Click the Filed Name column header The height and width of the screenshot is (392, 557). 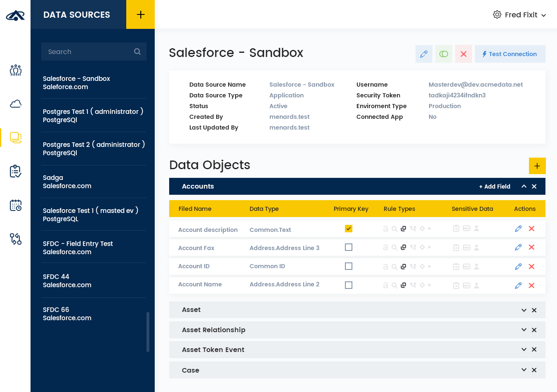point(195,209)
